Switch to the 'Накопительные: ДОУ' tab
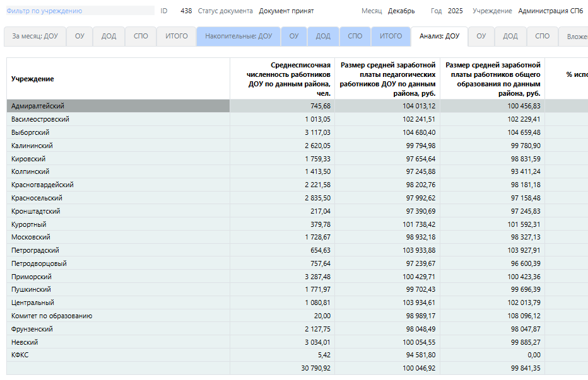The image size is (588, 380). pos(238,37)
